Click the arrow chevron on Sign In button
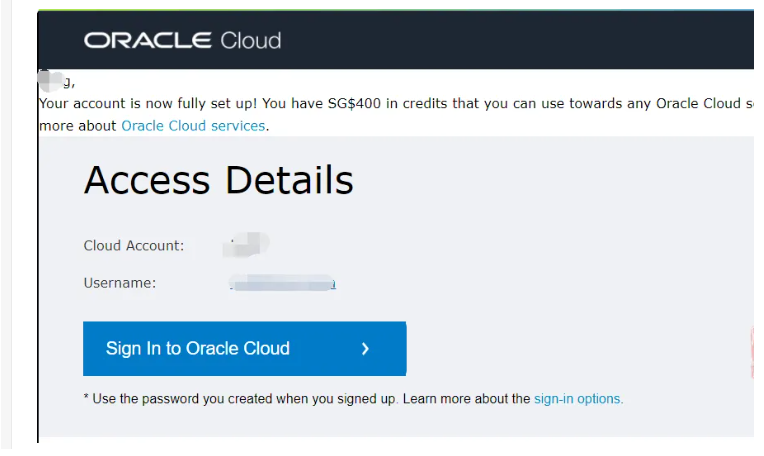 tap(365, 349)
